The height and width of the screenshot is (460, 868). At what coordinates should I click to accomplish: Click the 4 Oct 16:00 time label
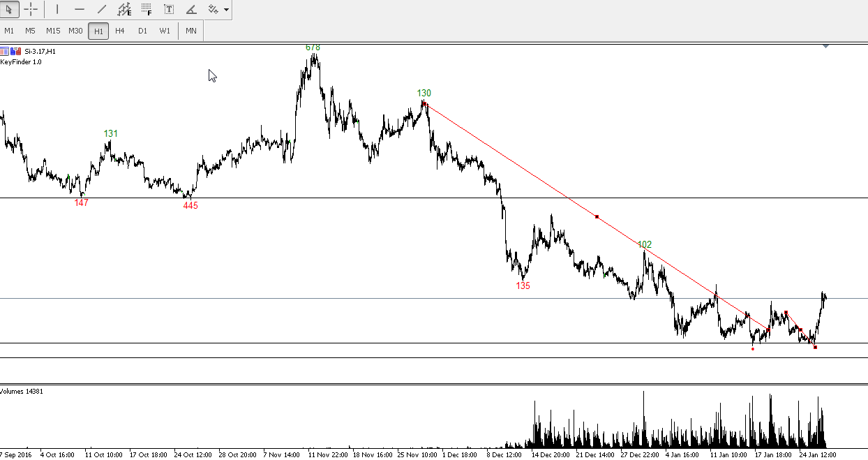[58, 454]
